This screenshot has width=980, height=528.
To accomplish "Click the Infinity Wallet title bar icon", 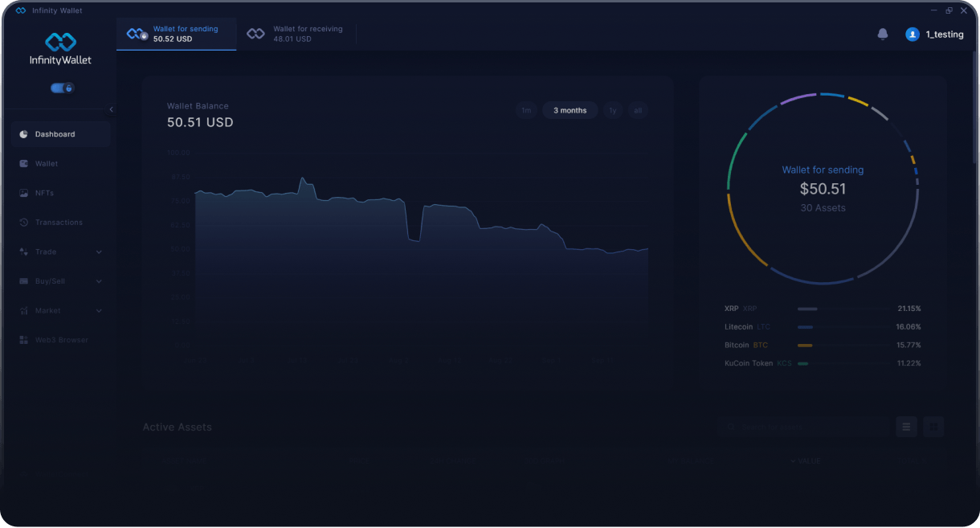I will click(x=20, y=10).
